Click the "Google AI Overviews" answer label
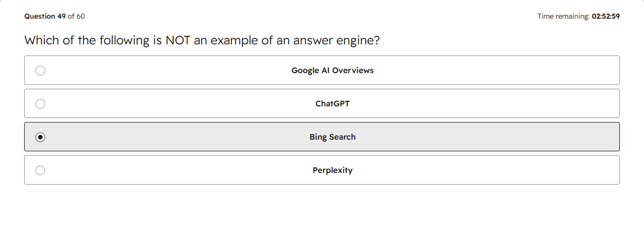The image size is (644, 235). point(333,71)
